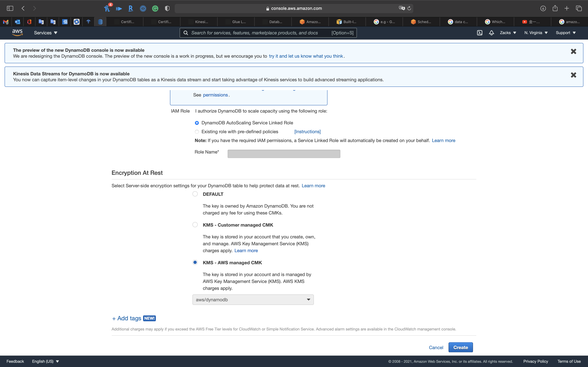Open the AWS CloudShell icon

click(479, 33)
